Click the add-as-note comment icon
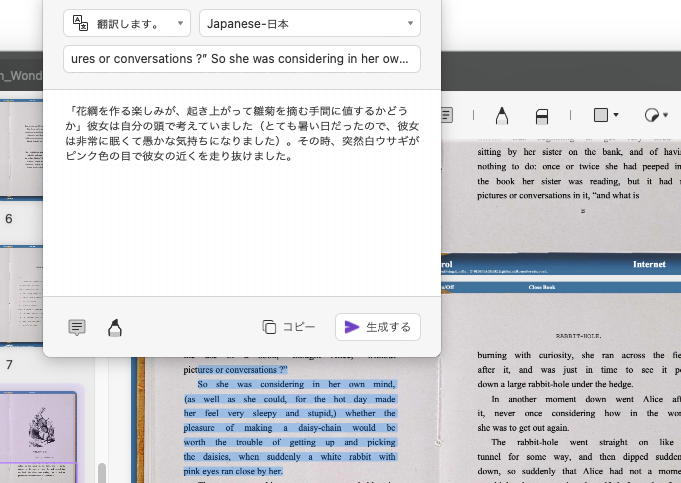Image resolution: width=681 pixels, height=483 pixels. [77, 327]
